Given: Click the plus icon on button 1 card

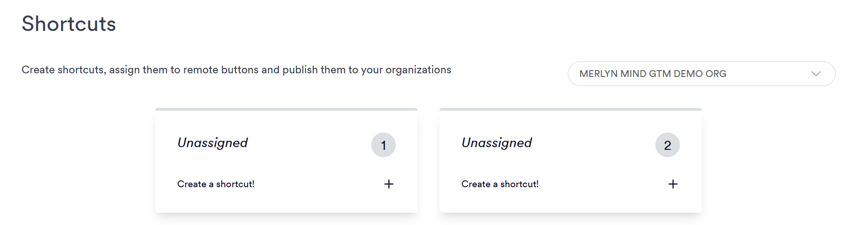Looking at the screenshot, I should 388,184.
